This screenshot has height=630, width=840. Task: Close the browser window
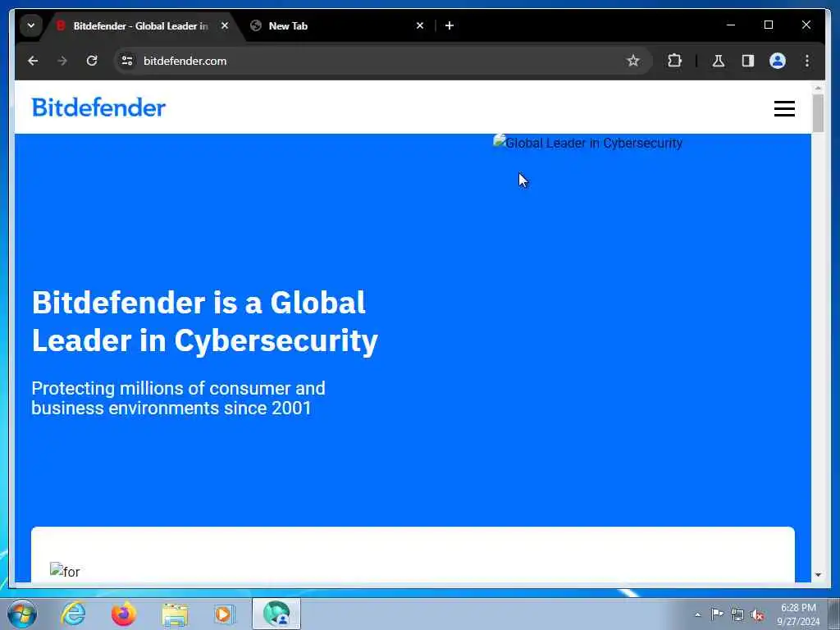(x=806, y=25)
